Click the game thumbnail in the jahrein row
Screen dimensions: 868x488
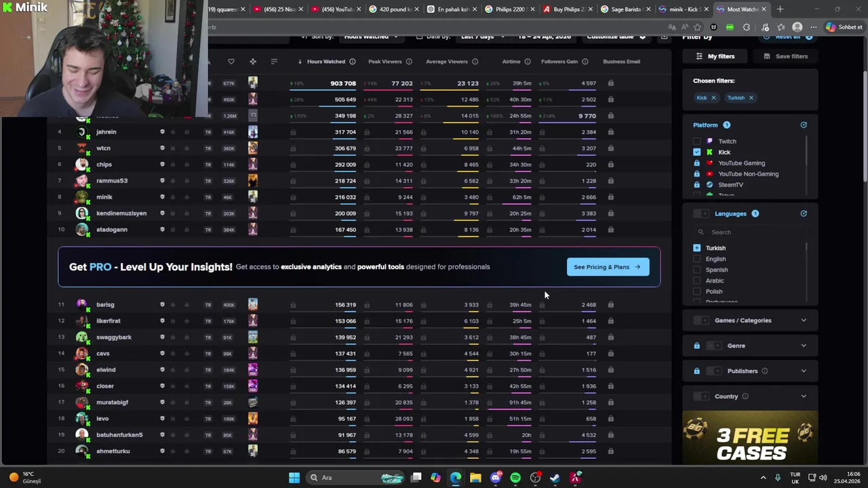[253, 132]
